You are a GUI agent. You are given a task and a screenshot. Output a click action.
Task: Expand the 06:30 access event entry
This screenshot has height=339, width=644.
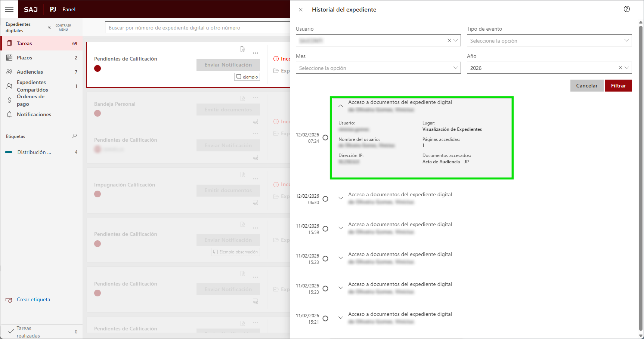pos(341,198)
